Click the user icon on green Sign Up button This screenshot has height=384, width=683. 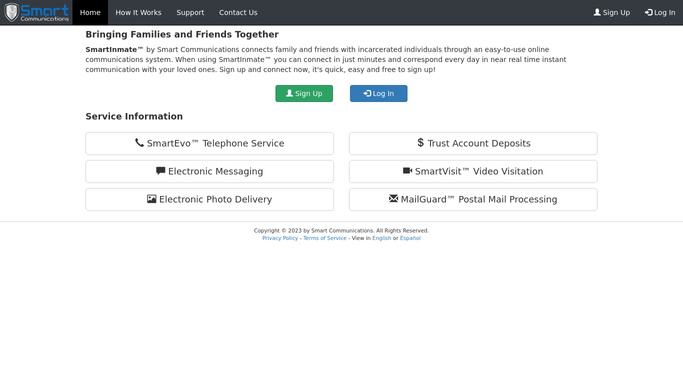click(289, 93)
